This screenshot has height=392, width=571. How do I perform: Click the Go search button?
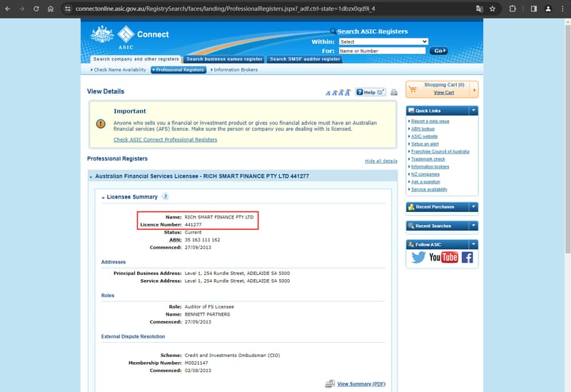coord(438,51)
